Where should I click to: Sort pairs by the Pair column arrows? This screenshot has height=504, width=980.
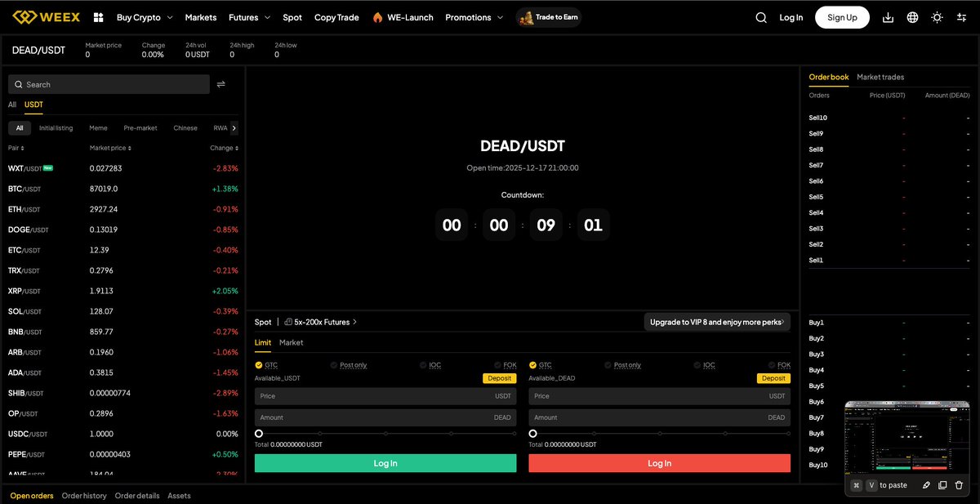(x=22, y=149)
